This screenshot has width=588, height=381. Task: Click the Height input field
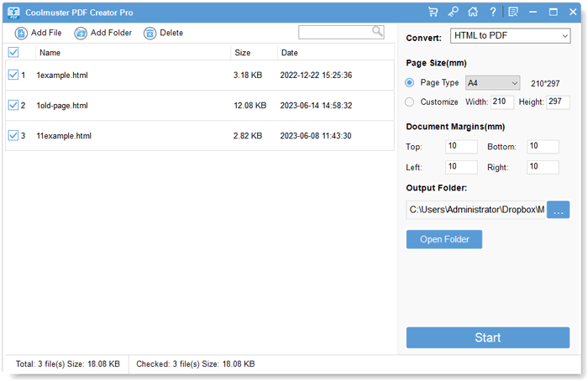pyautogui.click(x=558, y=102)
